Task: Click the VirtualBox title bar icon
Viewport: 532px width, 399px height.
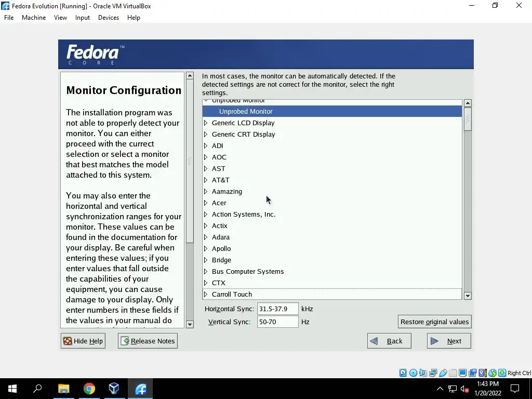Action: click(5, 6)
